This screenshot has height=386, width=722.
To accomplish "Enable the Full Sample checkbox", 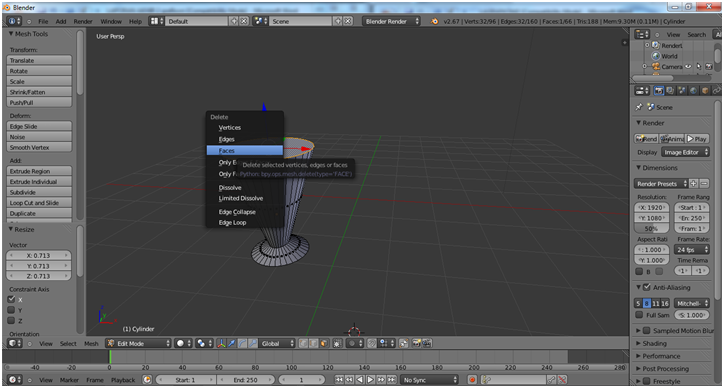I will point(639,315).
